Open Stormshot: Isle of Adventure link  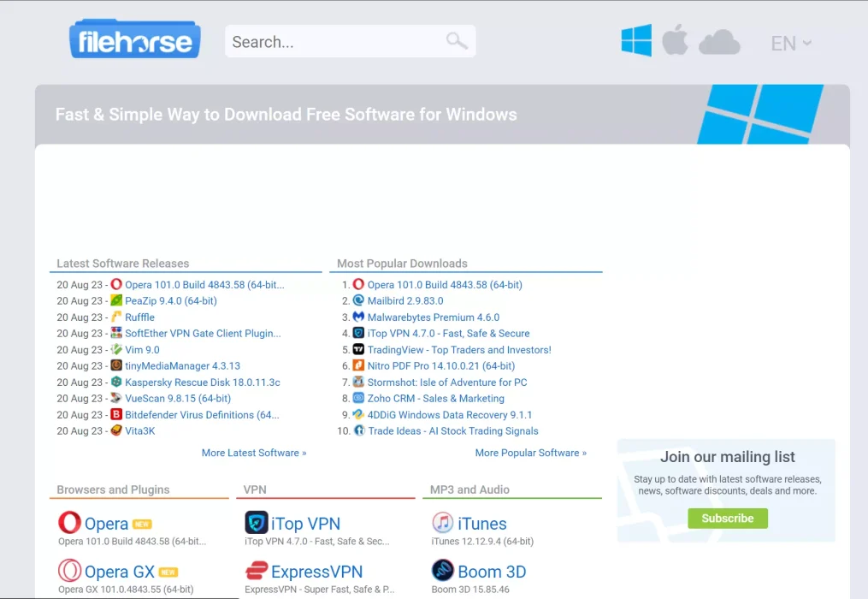[x=447, y=383]
